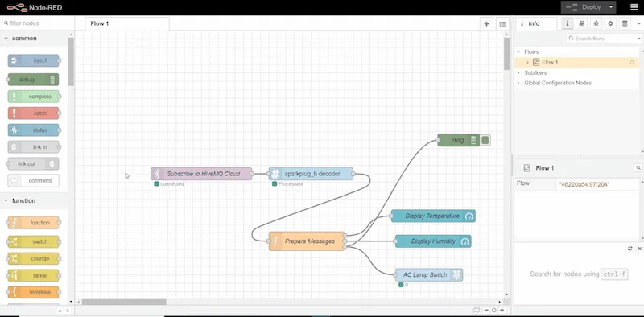The height and width of the screenshot is (317, 644).
Task: Zoom in the canvas with plus button
Action: tap(502, 311)
